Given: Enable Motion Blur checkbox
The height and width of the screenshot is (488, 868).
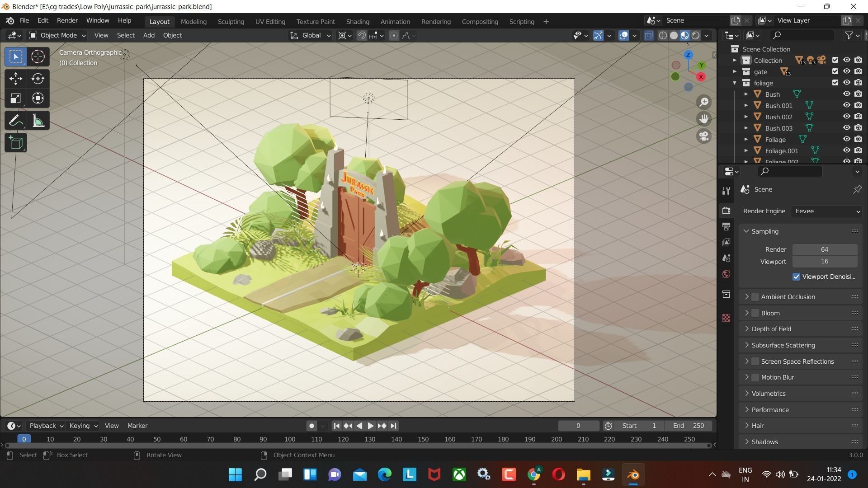Looking at the screenshot, I should point(755,377).
